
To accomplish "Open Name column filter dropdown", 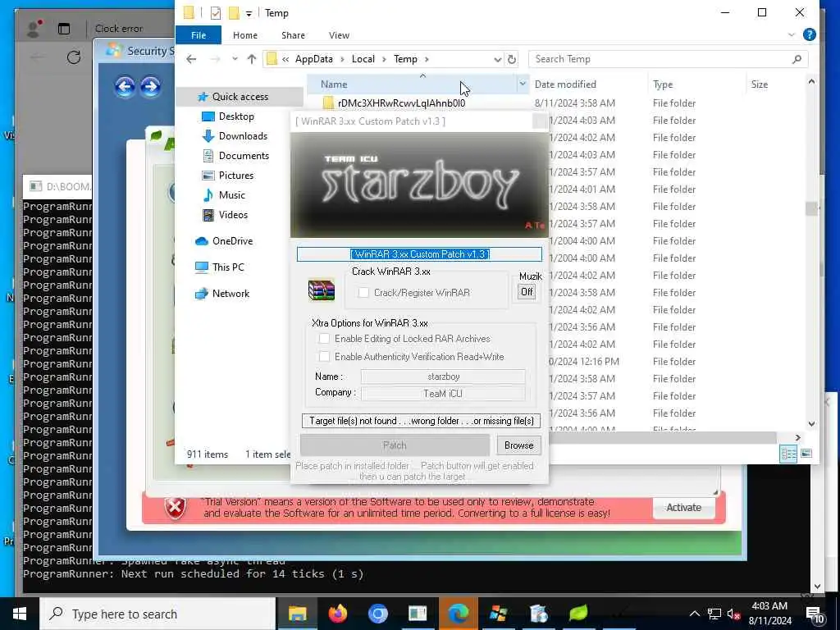I will [523, 84].
